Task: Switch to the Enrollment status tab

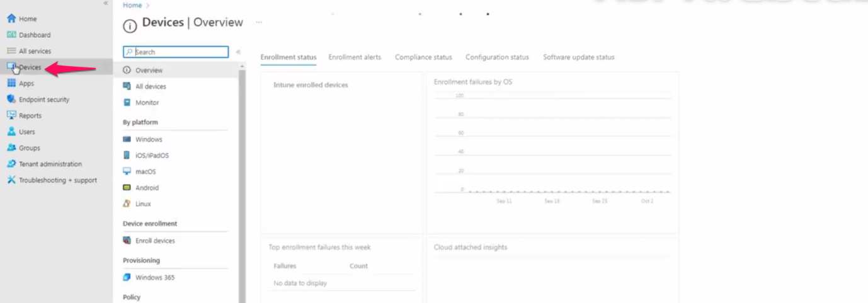Action: click(288, 57)
